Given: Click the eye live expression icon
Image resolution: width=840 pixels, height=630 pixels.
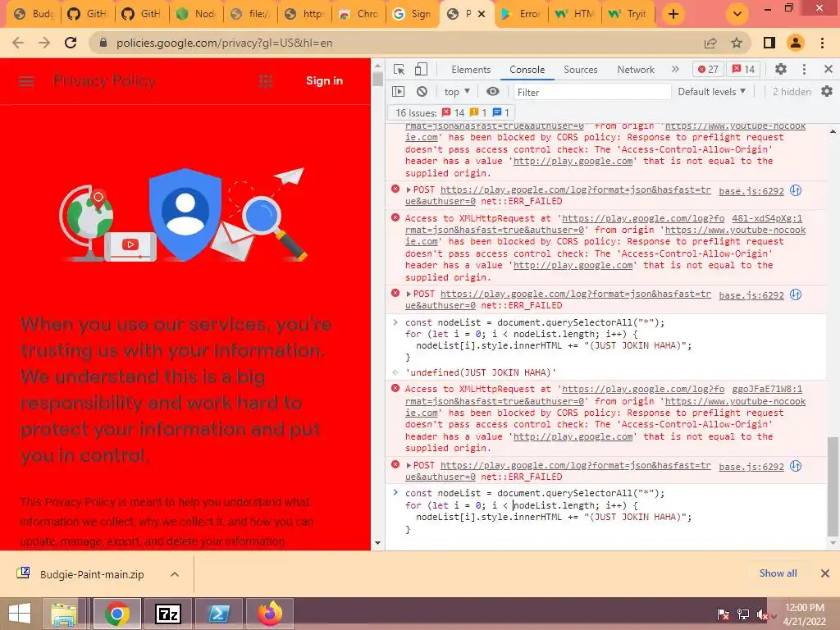Looking at the screenshot, I should 493,92.
